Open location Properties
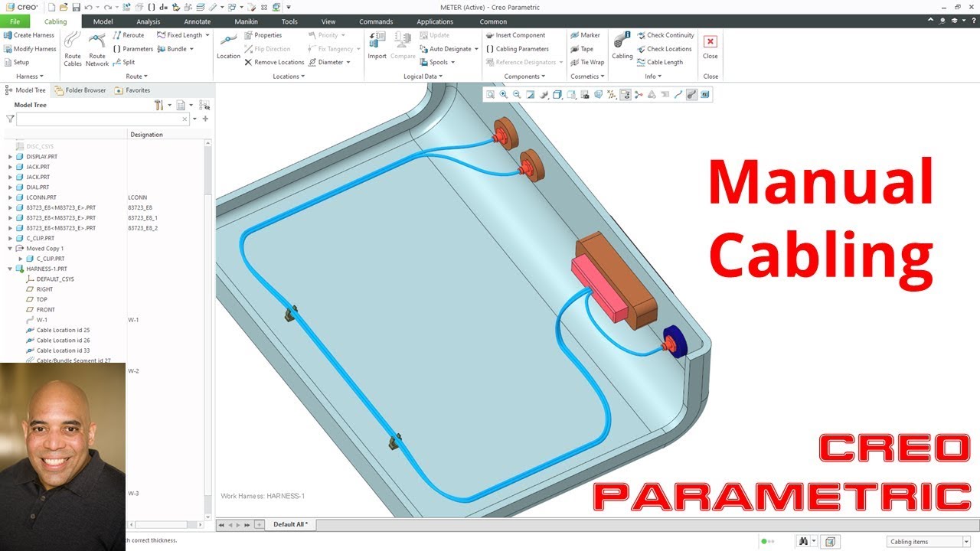Screen dimensions: 980x551 pyautogui.click(x=263, y=35)
